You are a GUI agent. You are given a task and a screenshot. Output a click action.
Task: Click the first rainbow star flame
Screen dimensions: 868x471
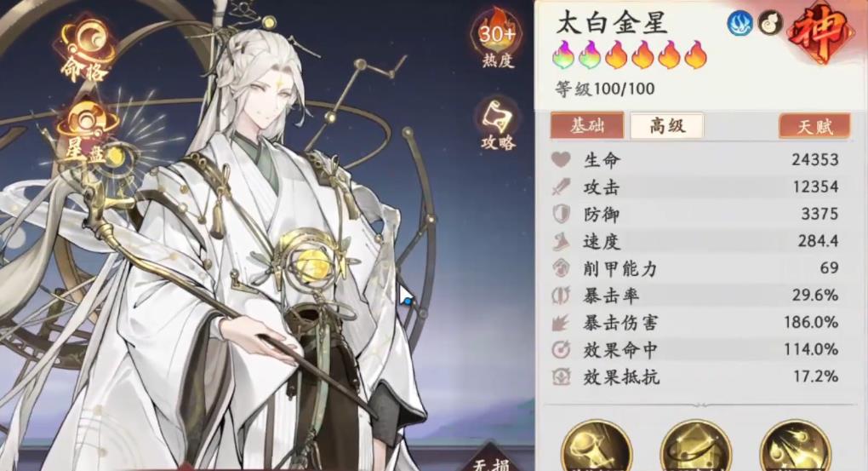click(564, 55)
